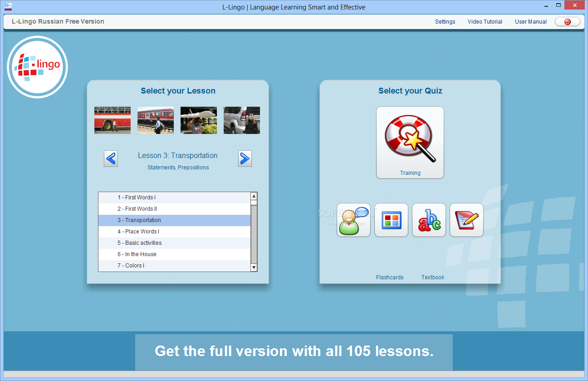Open the Textbook link
The image size is (588, 381).
tap(432, 277)
